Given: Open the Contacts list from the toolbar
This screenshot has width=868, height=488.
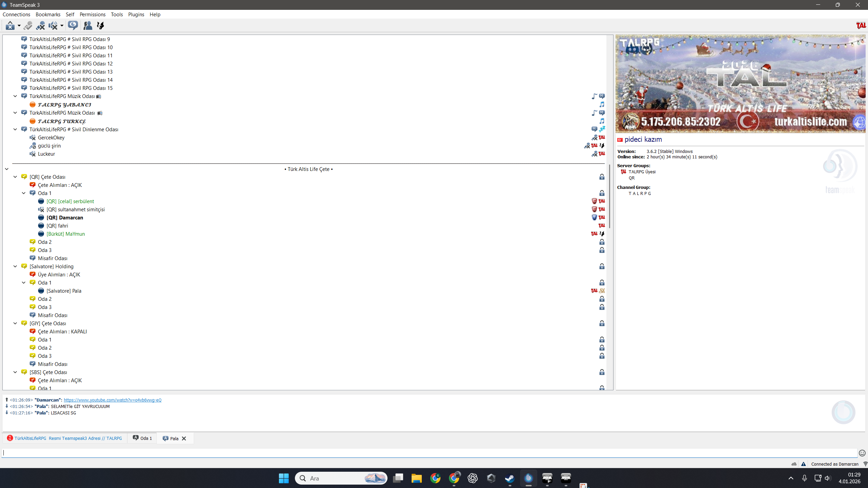Looking at the screenshot, I should pyautogui.click(x=88, y=25).
